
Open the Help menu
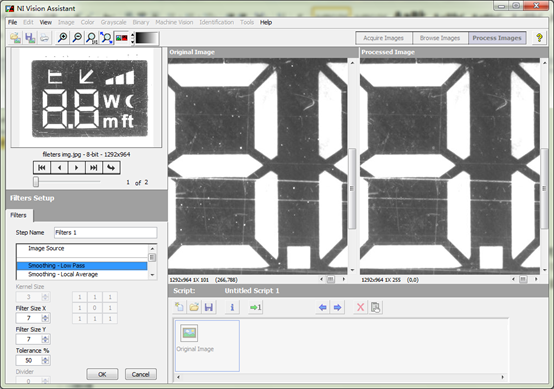266,22
